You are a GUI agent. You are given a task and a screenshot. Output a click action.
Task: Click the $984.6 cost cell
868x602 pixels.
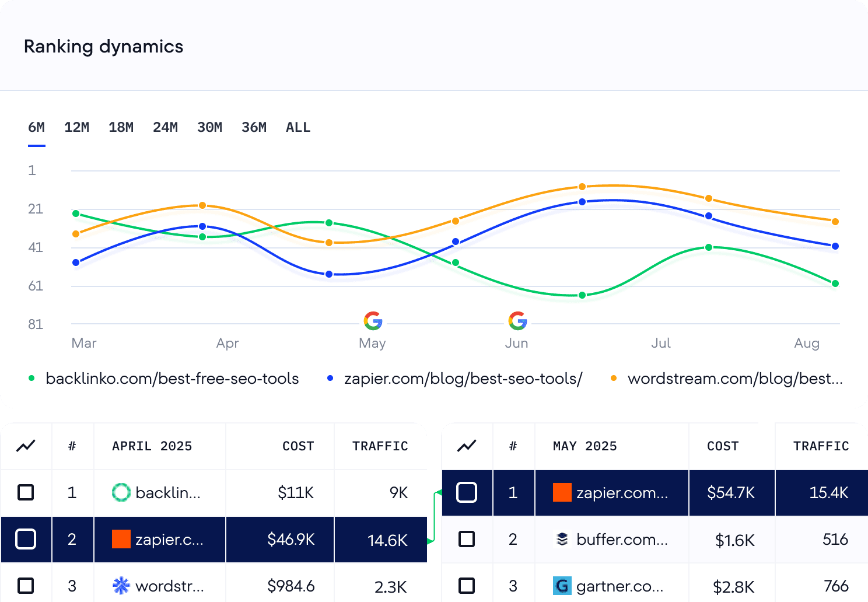coord(291,586)
